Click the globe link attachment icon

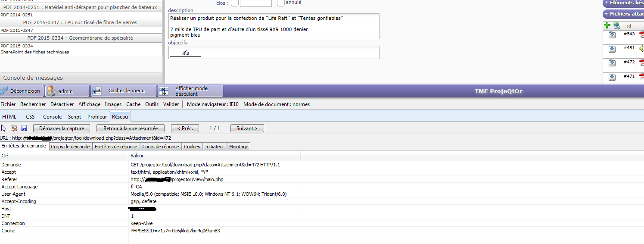point(617,25)
